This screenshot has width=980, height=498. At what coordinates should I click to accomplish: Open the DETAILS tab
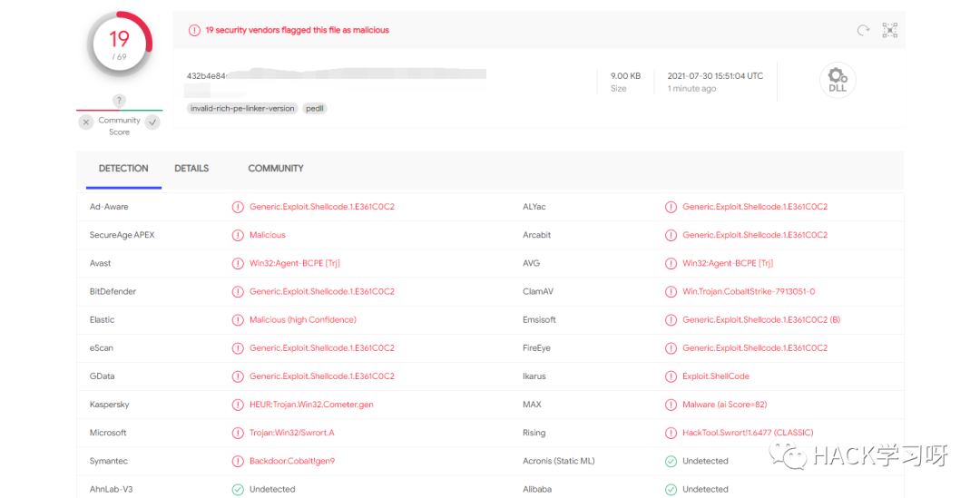click(x=191, y=168)
